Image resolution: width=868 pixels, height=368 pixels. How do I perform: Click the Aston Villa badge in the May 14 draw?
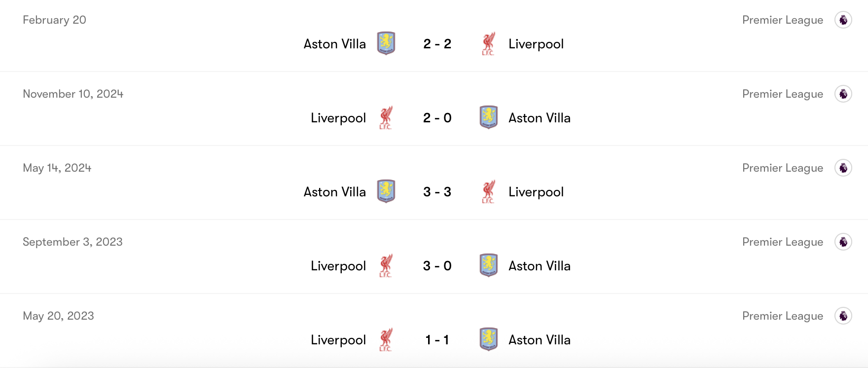(387, 191)
